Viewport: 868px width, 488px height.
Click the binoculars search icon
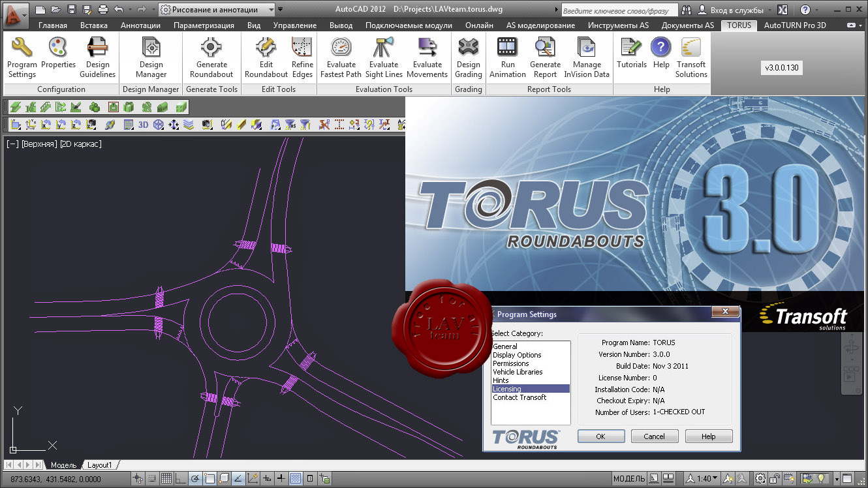tap(687, 10)
